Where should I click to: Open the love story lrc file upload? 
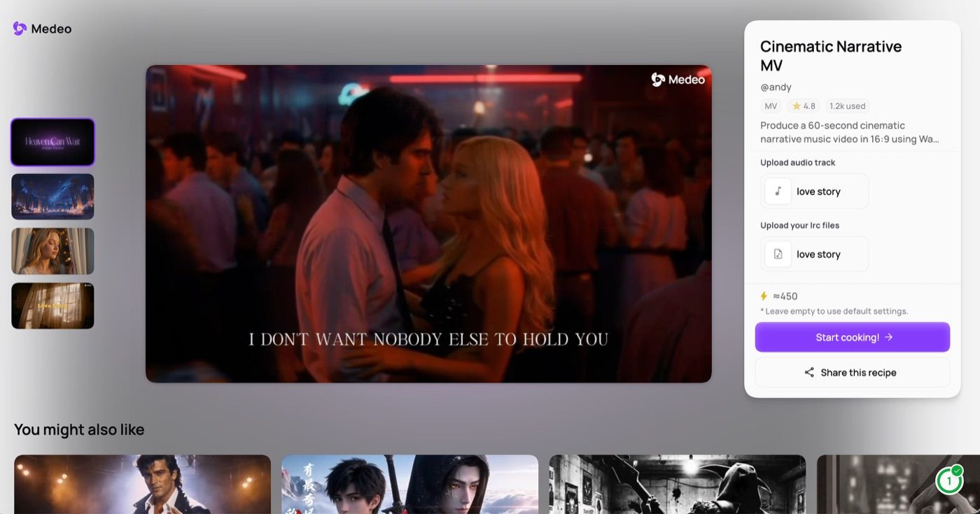[814, 254]
